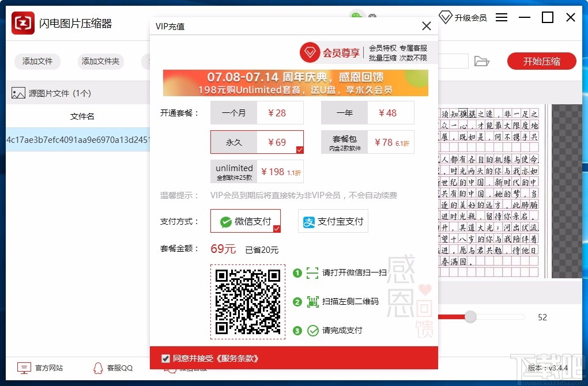Screen dimensions: 588x386
Task: Click 升级会员 in the title bar
Action: pyautogui.click(x=470, y=17)
